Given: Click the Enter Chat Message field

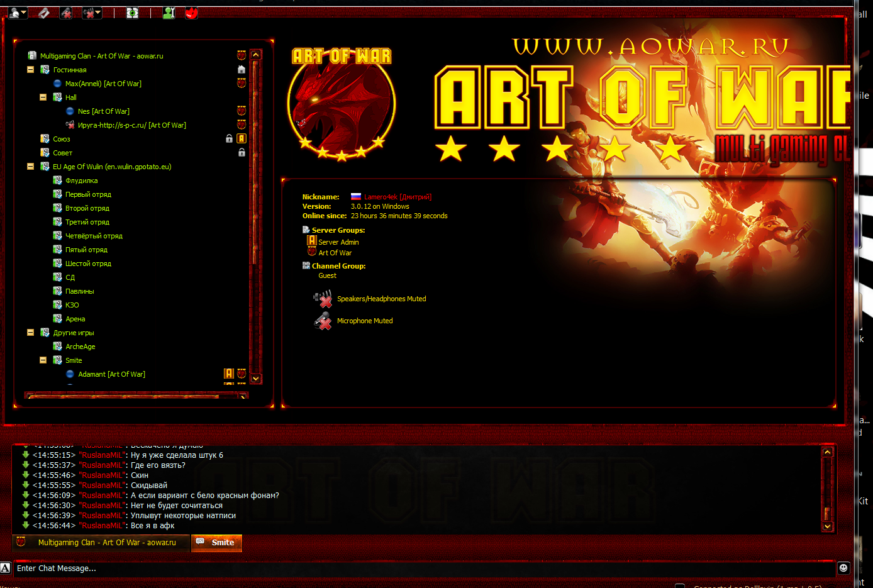Looking at the screenshot, I should coord(424,569).
